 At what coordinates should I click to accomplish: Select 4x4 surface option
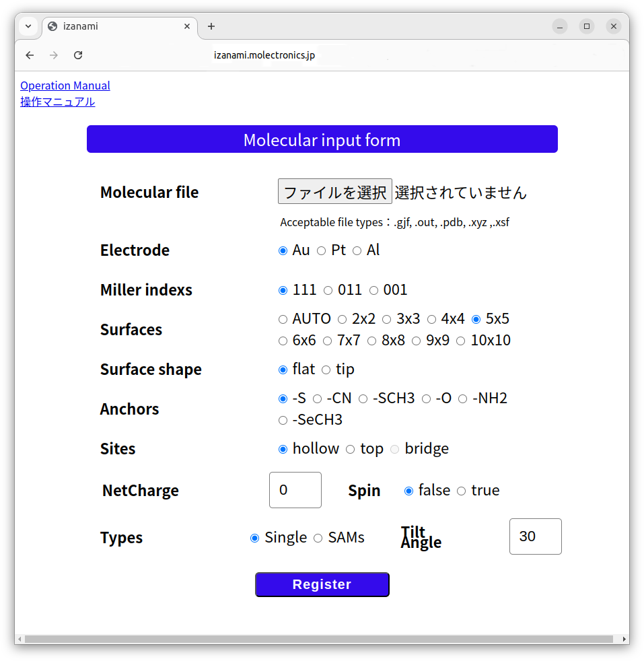pos(431,320)
